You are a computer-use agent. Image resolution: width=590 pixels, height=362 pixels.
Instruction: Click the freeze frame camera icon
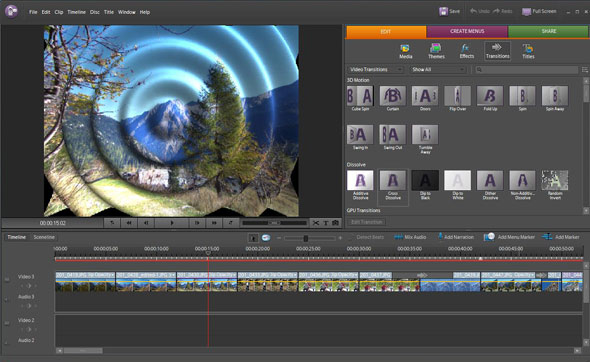pos(336,223)
